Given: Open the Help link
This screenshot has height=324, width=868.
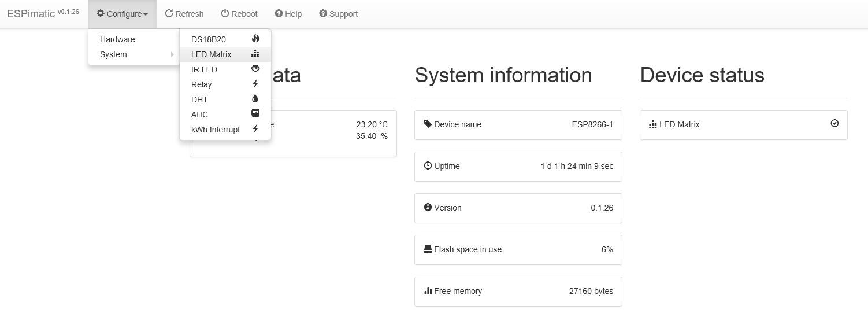Looking at the screenshot, I should coord(288,14).
